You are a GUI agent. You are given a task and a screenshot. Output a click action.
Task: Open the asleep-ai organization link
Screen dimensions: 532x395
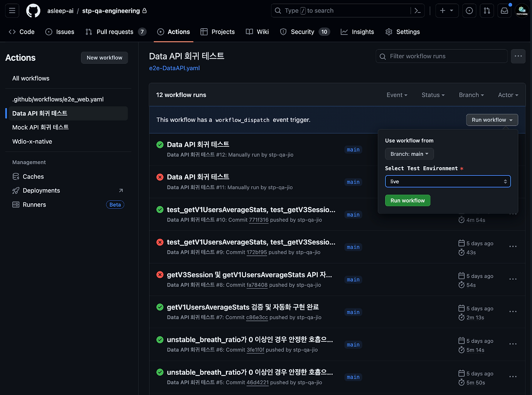click(x=60, y=11)
